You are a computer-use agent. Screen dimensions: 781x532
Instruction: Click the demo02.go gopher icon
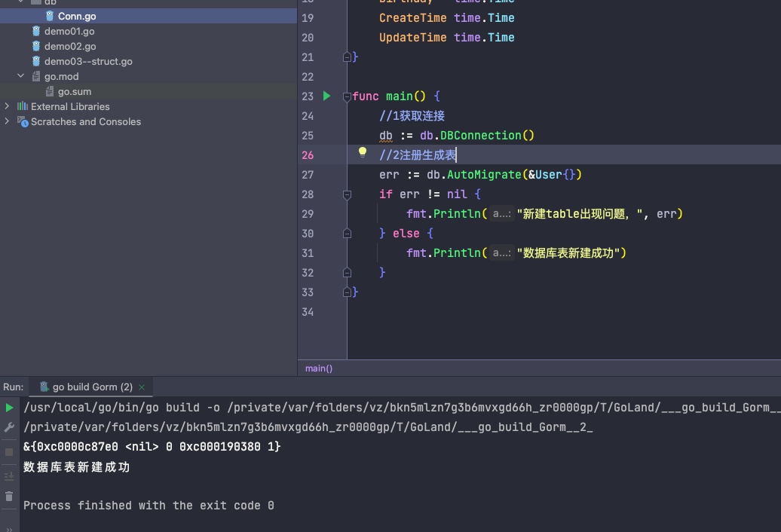(x=36, y=46)
